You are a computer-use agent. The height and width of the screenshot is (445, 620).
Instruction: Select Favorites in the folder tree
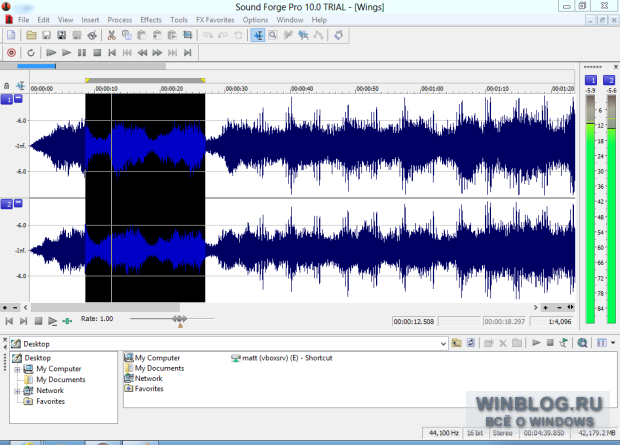point(50,401)
